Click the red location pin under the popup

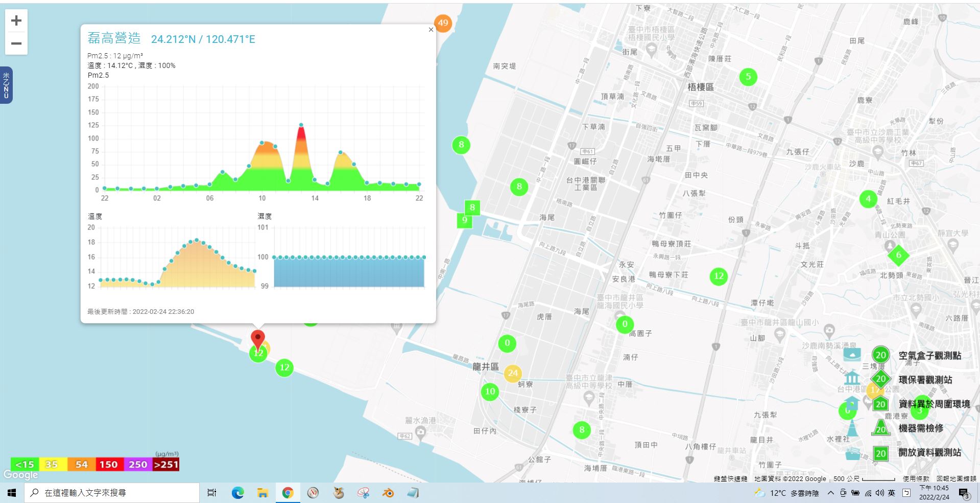(x=258, y=340)
